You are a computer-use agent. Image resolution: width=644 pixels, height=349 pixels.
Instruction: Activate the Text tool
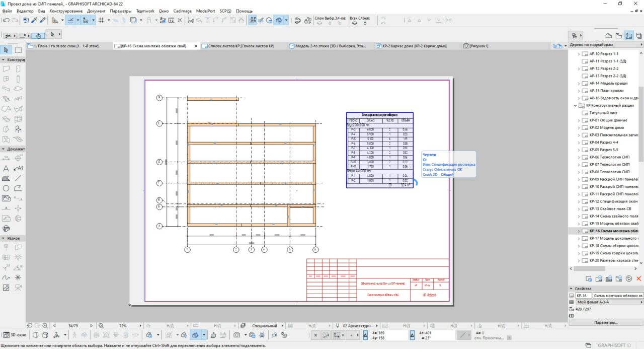click(x=6, y=168)
